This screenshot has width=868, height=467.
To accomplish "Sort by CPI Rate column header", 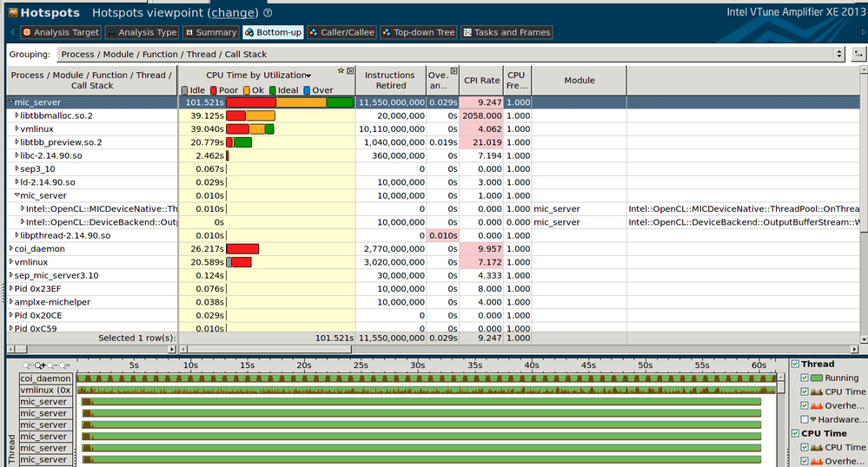I will point(481,80).
